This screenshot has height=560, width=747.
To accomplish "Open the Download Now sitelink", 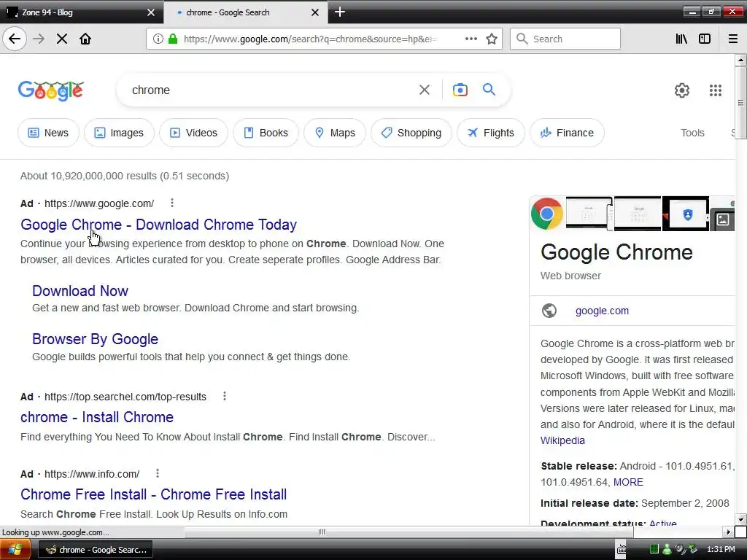I will point(80,290).
